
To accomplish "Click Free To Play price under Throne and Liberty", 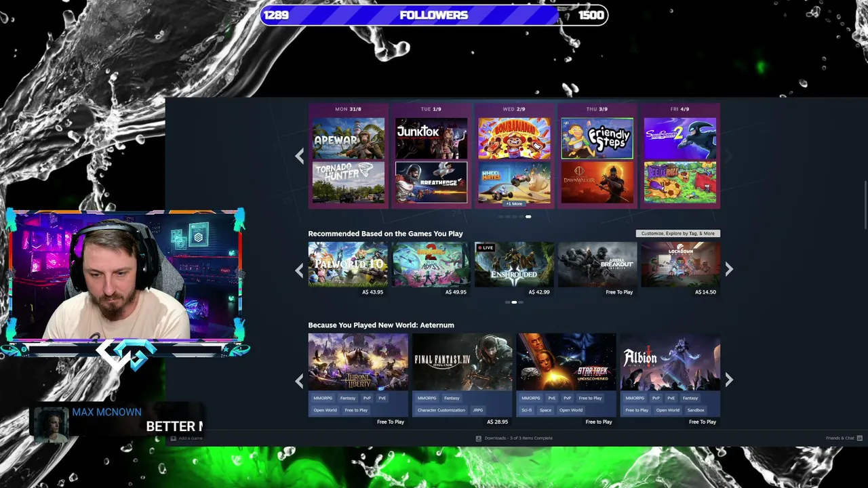I will [x=391, y=422].
